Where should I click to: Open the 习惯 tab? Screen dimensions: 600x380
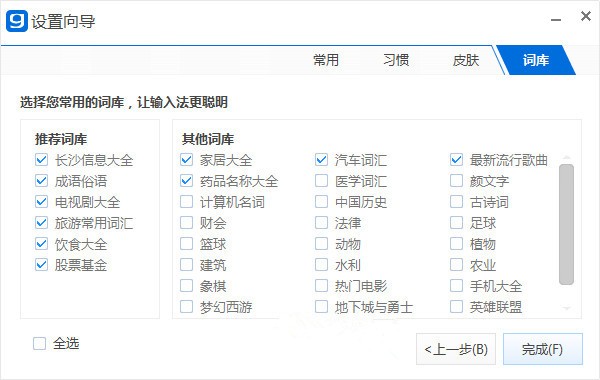[396, 60]
